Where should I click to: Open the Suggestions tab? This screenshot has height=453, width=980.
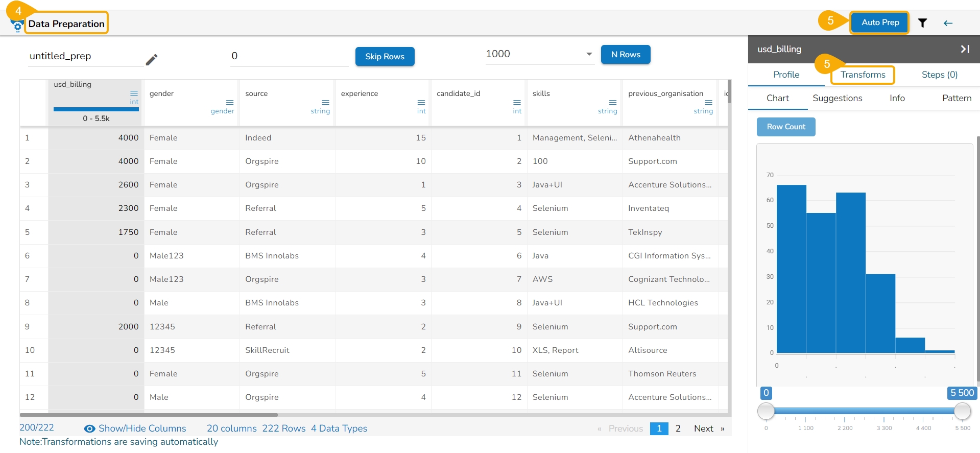(x=837, y=98)
